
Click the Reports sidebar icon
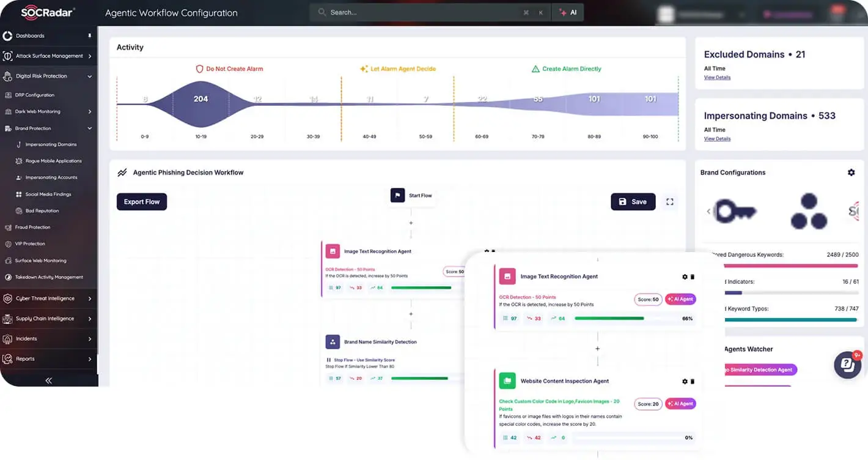(7, 359)
